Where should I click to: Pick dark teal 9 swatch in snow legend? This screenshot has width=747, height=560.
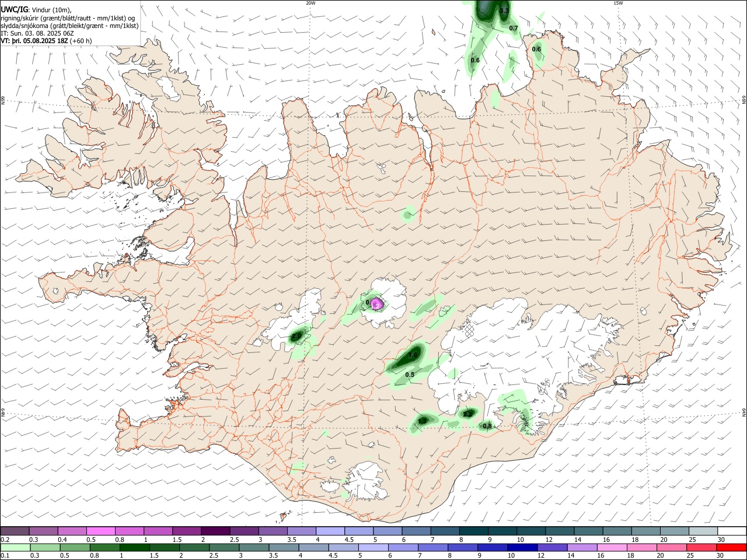click(x=502, y=531)
